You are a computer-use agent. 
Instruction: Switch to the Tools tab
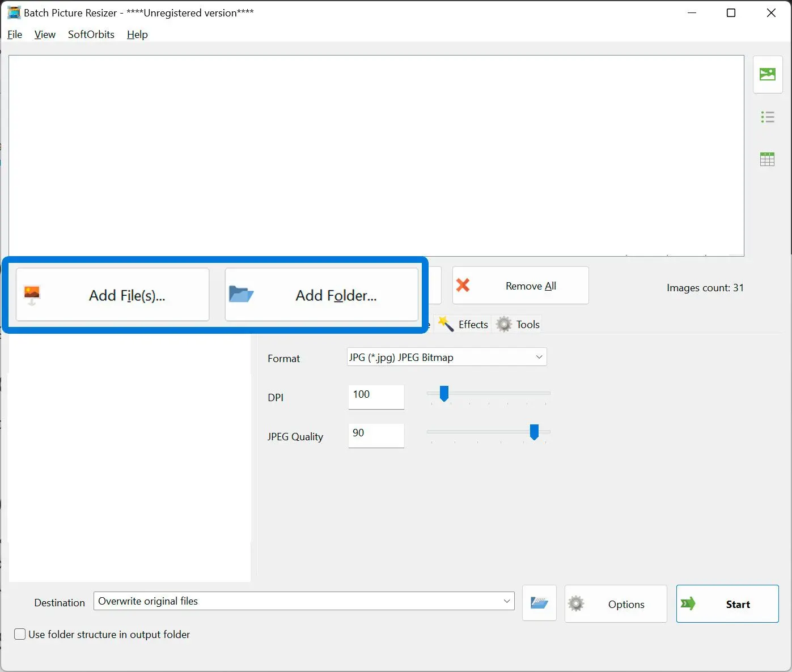519,325
